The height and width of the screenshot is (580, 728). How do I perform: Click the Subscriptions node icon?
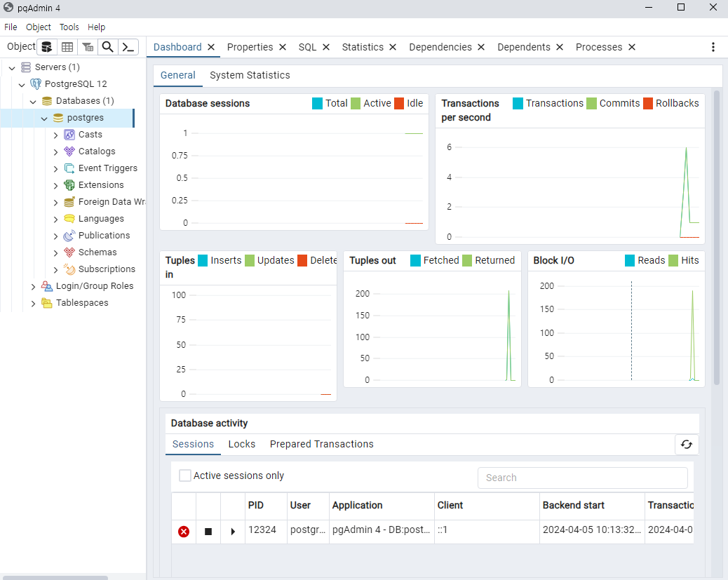point(69,269)
